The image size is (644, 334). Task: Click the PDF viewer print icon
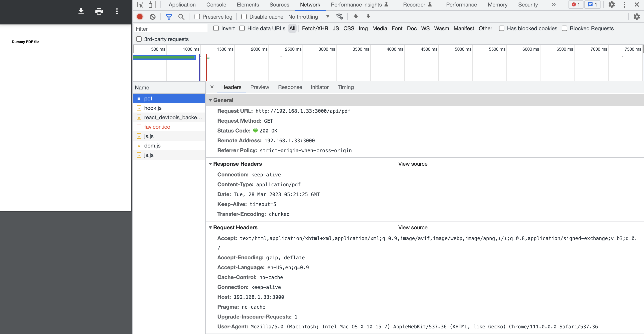click(99, 11)
